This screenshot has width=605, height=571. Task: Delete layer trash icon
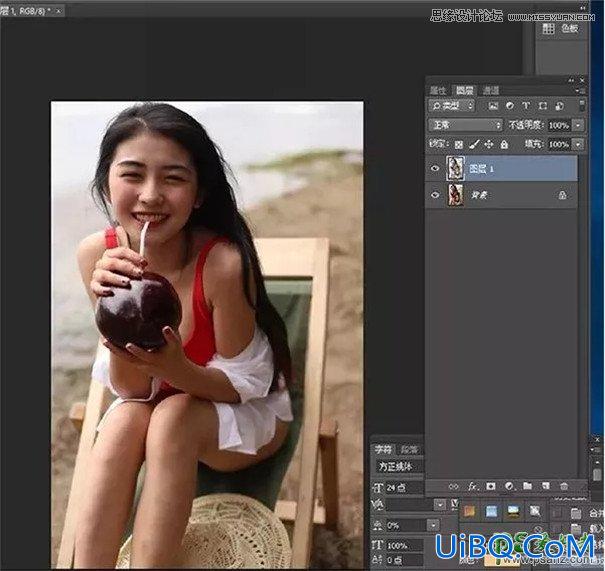pos(564,487)
